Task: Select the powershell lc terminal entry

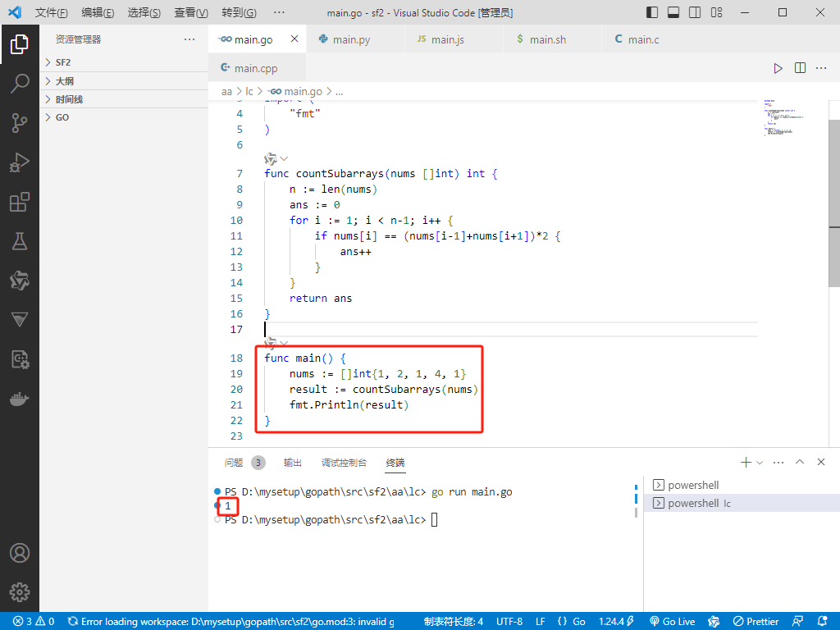Action: (742, 503)
